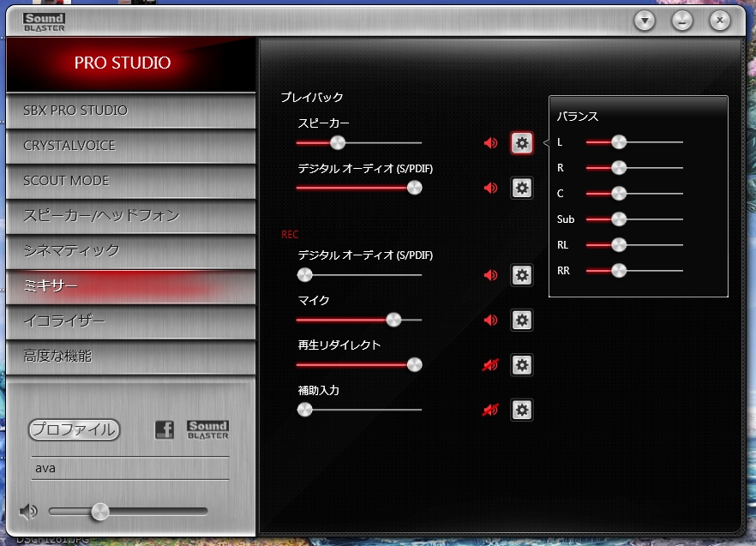Click the Sub balance slider handle
The height and width of the screenshot is (546, 756).
(619, 219)
